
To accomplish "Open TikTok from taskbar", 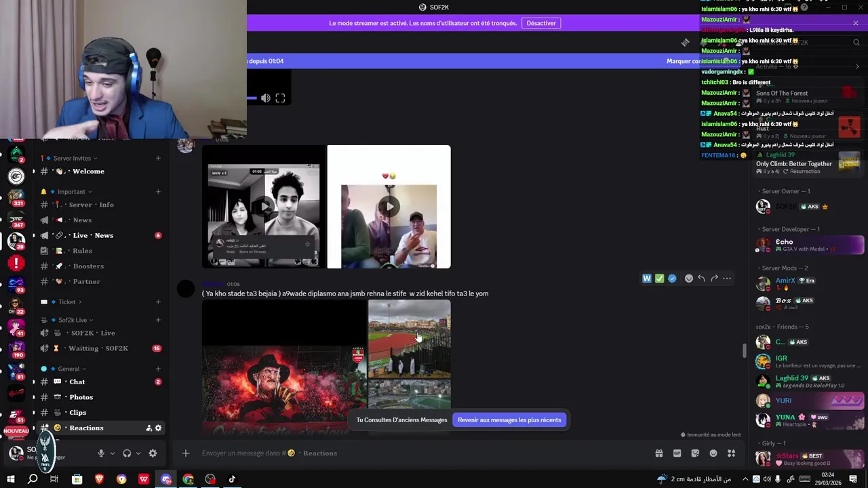I will click(x=232, y=479).
